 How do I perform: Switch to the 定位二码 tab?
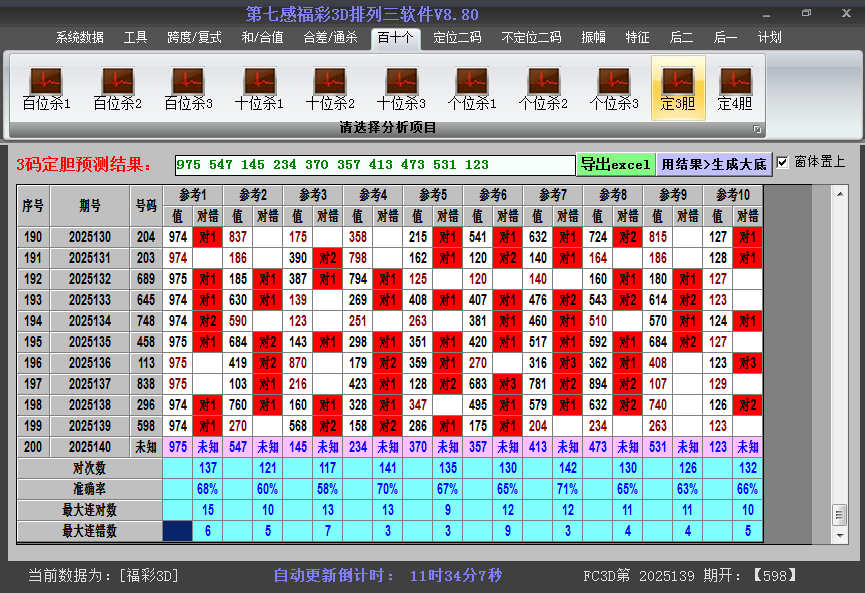click(457, 38)
